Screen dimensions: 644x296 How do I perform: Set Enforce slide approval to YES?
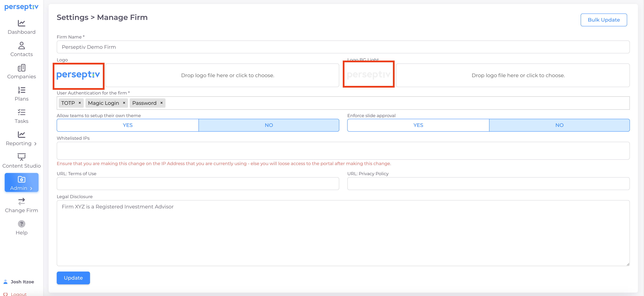(418, 125)
